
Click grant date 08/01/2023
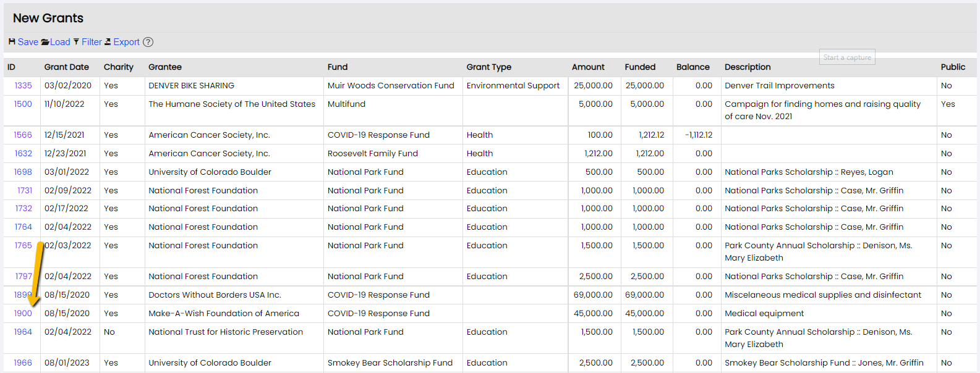point(67,363)
